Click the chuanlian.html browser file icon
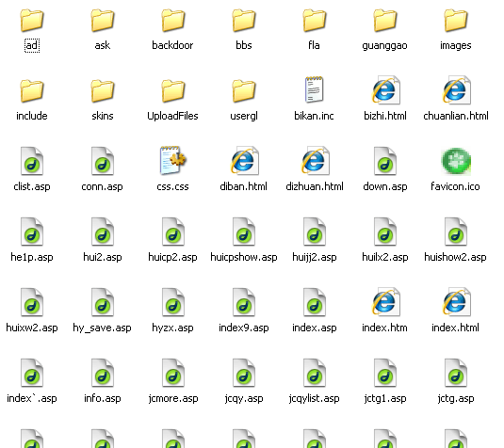Image resolution: width=504 pixels, height=448 pixels. pos(456,90)
